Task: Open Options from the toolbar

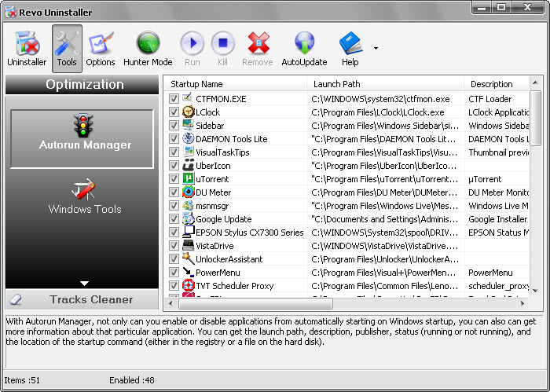Action: 101,48
